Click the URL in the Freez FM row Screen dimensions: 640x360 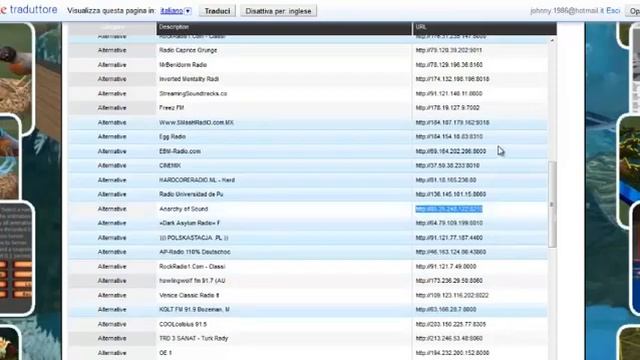[447, 108]
